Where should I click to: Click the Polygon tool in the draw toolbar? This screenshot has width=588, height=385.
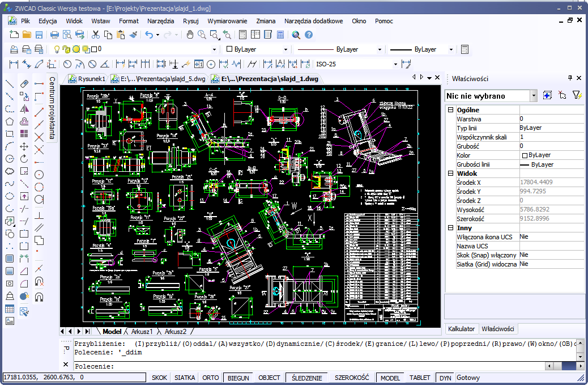click(x=10, y=121)
